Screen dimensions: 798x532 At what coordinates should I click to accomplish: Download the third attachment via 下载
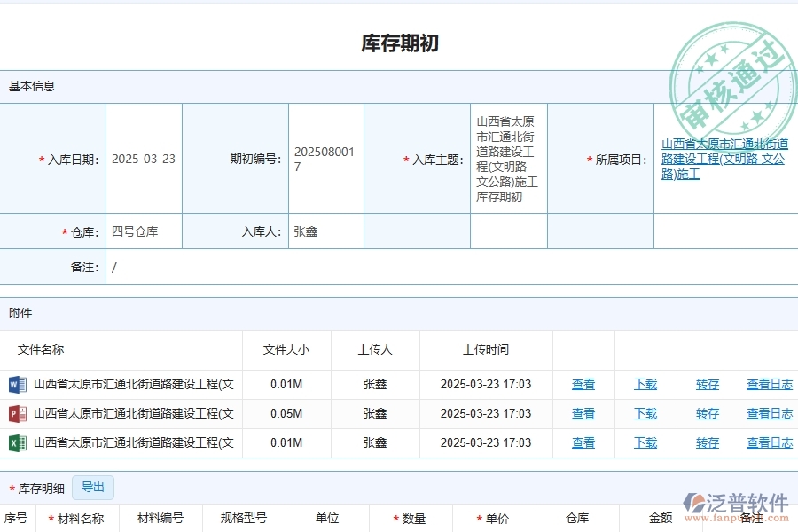pos(645,442)
